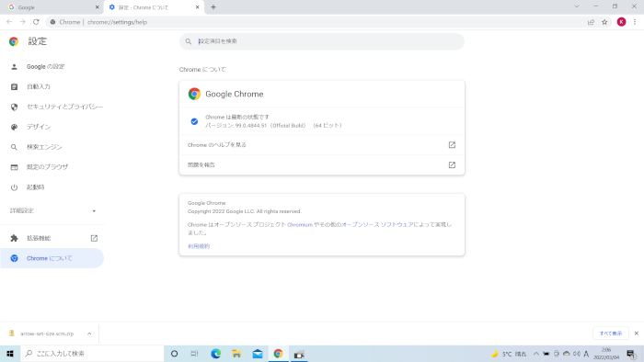Reload the current page
The height and width of the screenshot is (362, 644).
(36, 22)
